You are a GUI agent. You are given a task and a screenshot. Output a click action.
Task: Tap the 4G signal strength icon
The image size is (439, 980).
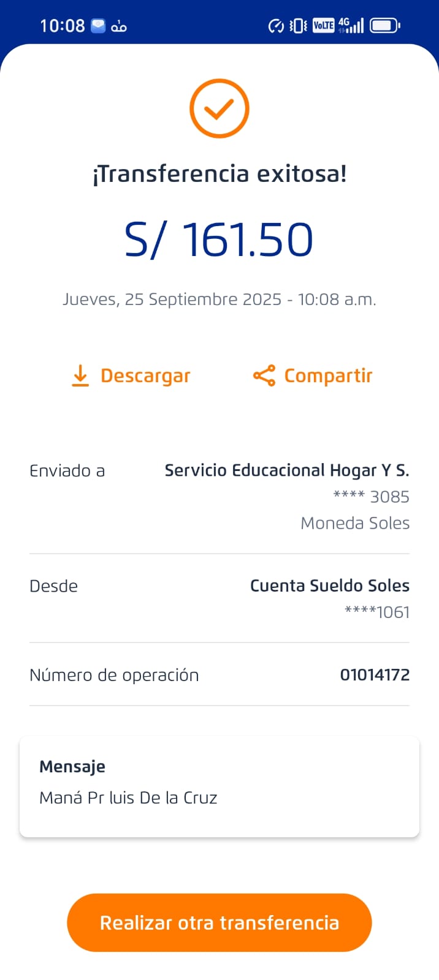tap(351, 25)
